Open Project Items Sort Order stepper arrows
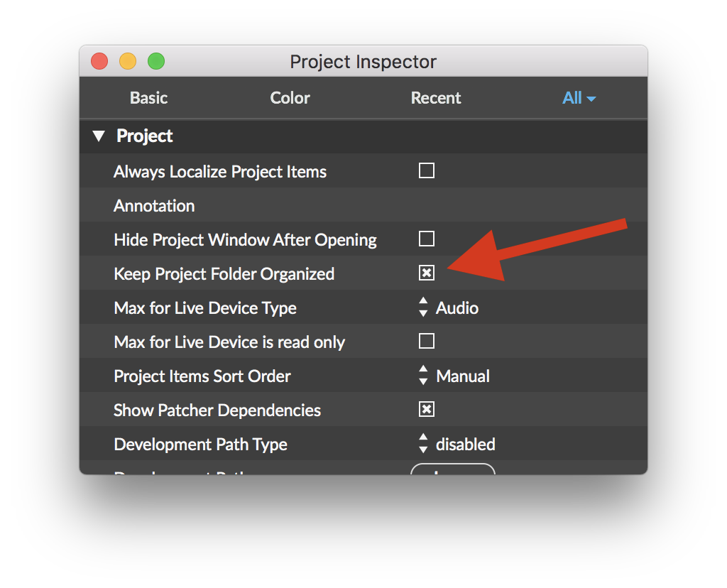 (x=423, y=375)
